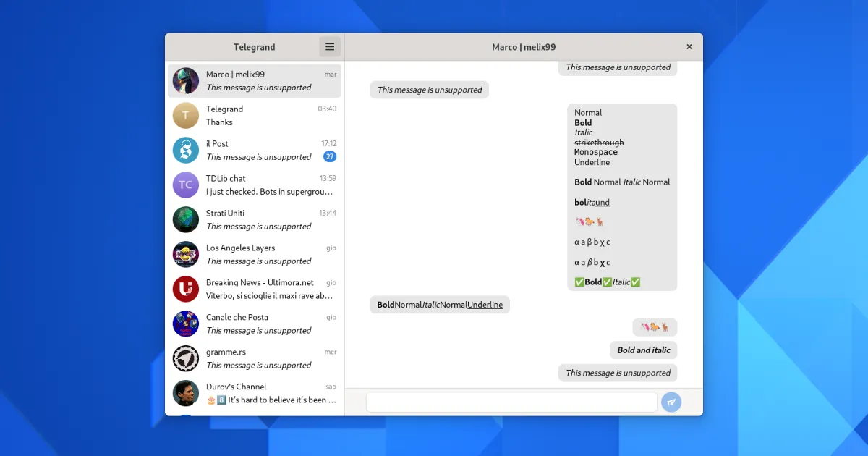This screenshot has width=868, height=456.
Task: Click the il Post avatar icon
Action: pyautogui.click(x=186, y=151)
